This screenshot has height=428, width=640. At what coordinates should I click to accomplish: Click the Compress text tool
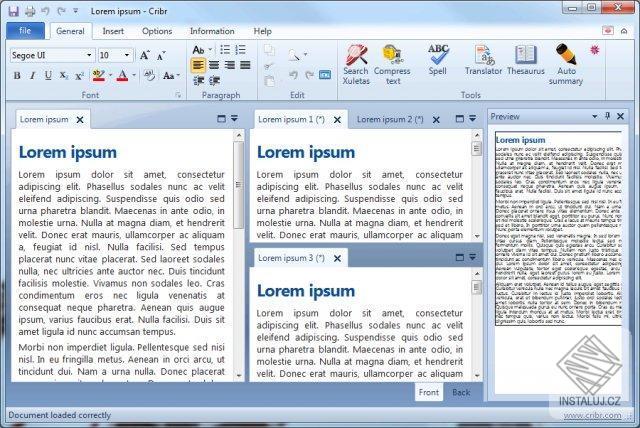[x=392, y=64]
